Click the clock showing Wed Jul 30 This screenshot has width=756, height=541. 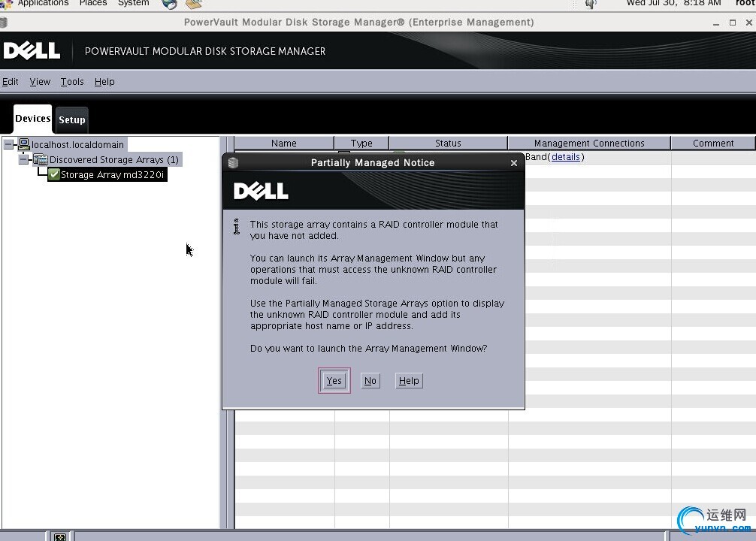tap(673, 3)
